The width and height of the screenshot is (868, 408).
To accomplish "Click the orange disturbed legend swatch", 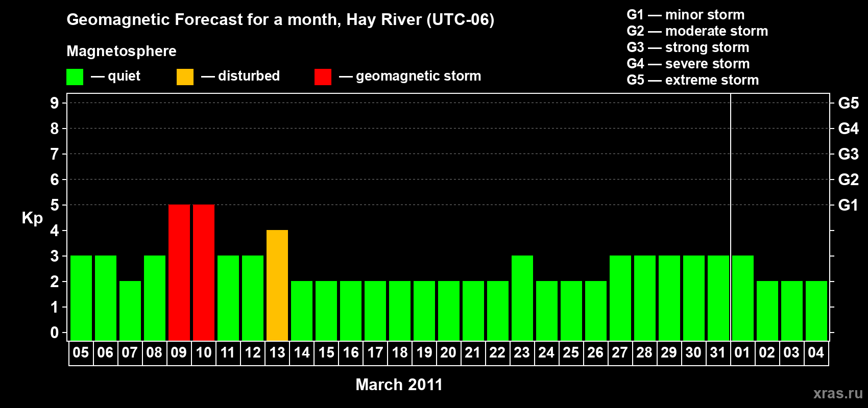I will [x=185, y=77].
